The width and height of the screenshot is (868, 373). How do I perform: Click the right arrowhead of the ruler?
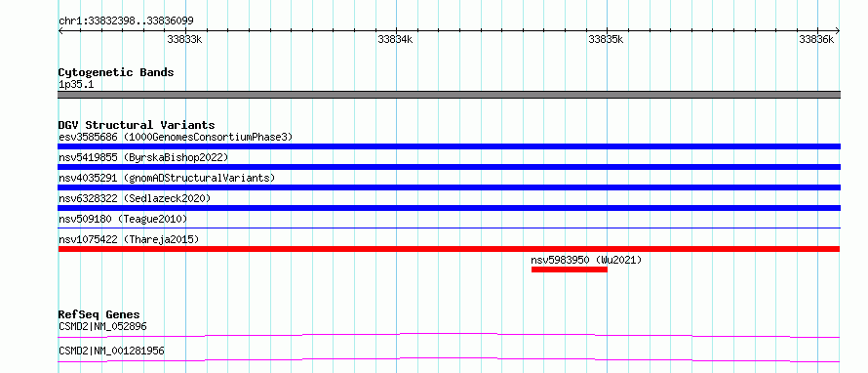pyautogui.click(x=838, y=30)
